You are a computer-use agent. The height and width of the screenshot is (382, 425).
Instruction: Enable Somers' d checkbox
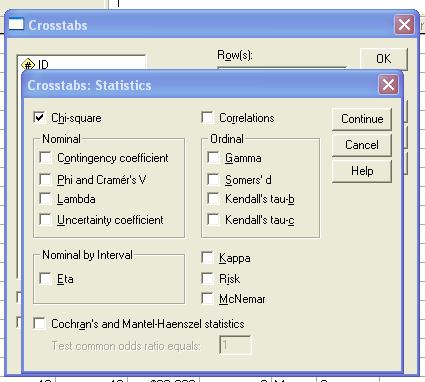click(213, 179)
